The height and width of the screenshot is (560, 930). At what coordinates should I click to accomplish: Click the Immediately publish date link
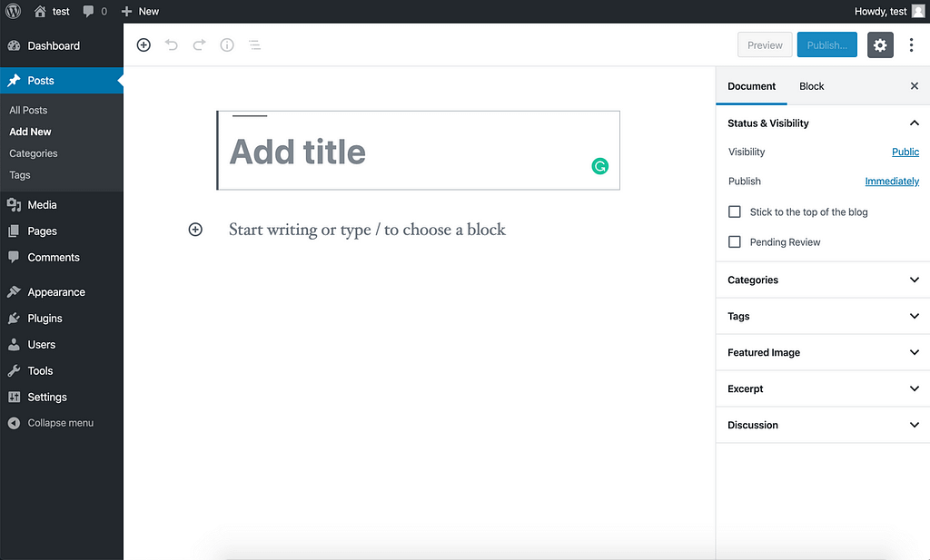pos(892,182)
